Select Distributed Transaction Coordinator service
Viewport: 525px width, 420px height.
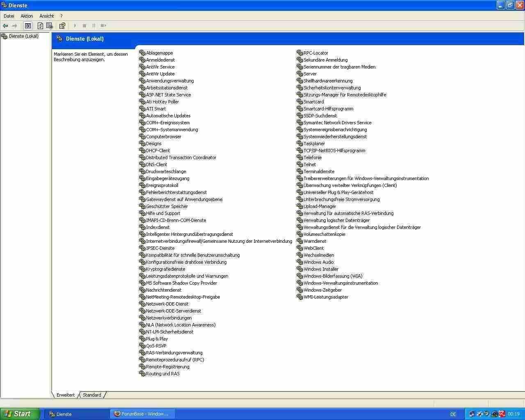181,157
